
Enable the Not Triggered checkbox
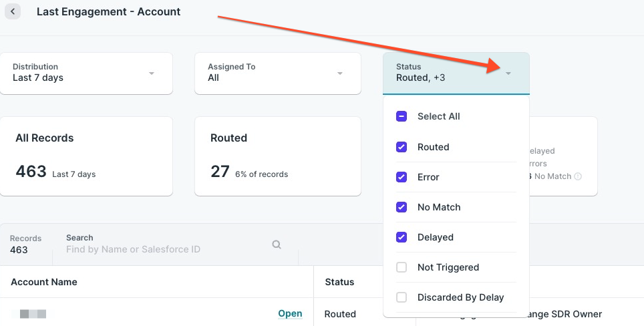coord(401,267)
